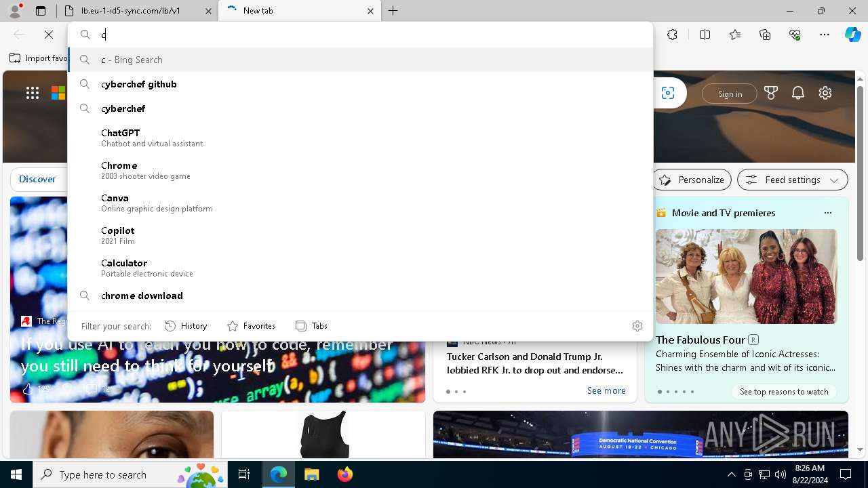This screenshot has height=488, width=868.
Task: Click the Personalize button
Action: [x=692, y=180]
